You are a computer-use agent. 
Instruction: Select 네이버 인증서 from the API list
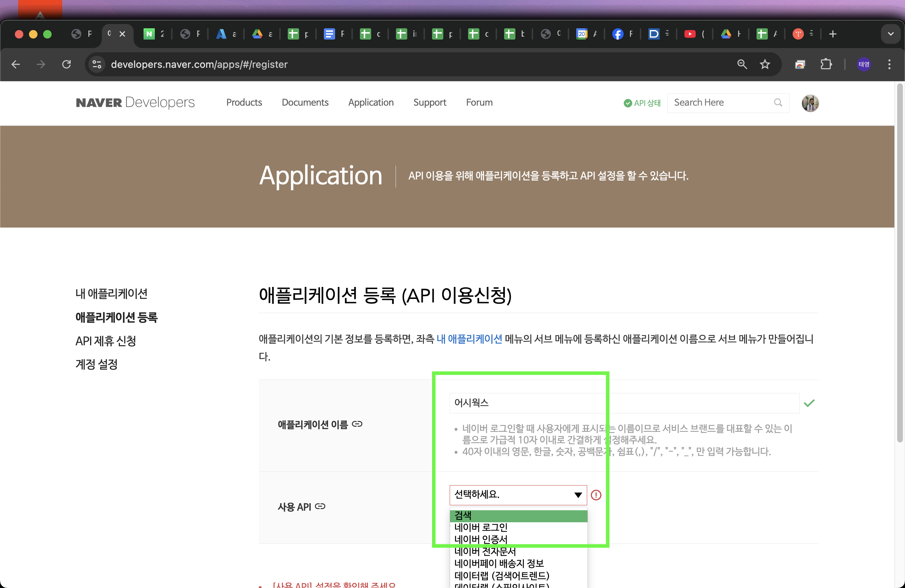point(518,540)
